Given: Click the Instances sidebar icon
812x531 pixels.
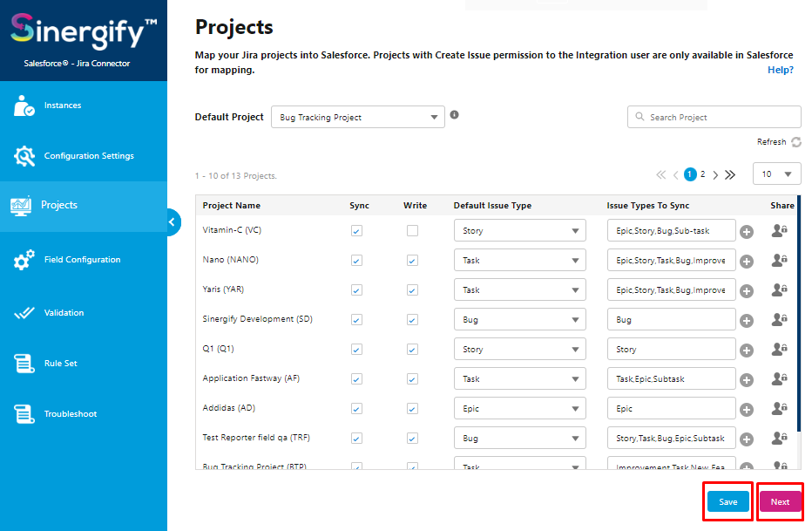Looking at the screenshot, I should click(24, 106).
